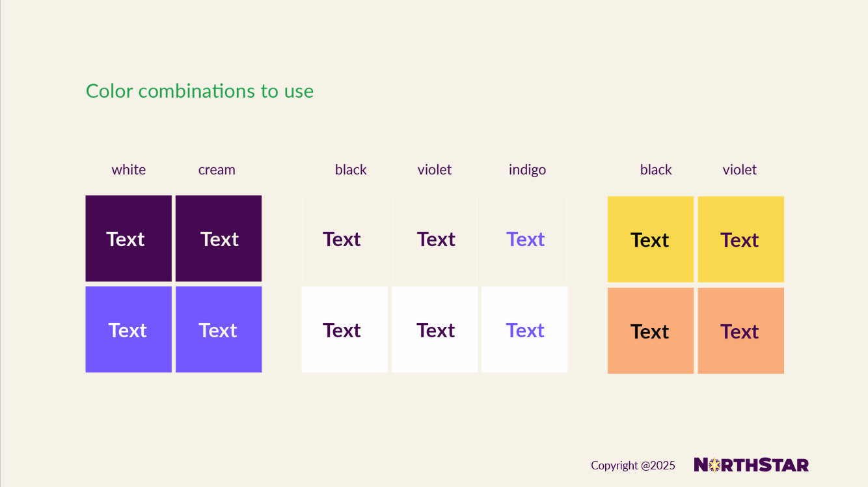868x487 pixels.
Task: Select dark violet swatch under white label
Action: 129,238
